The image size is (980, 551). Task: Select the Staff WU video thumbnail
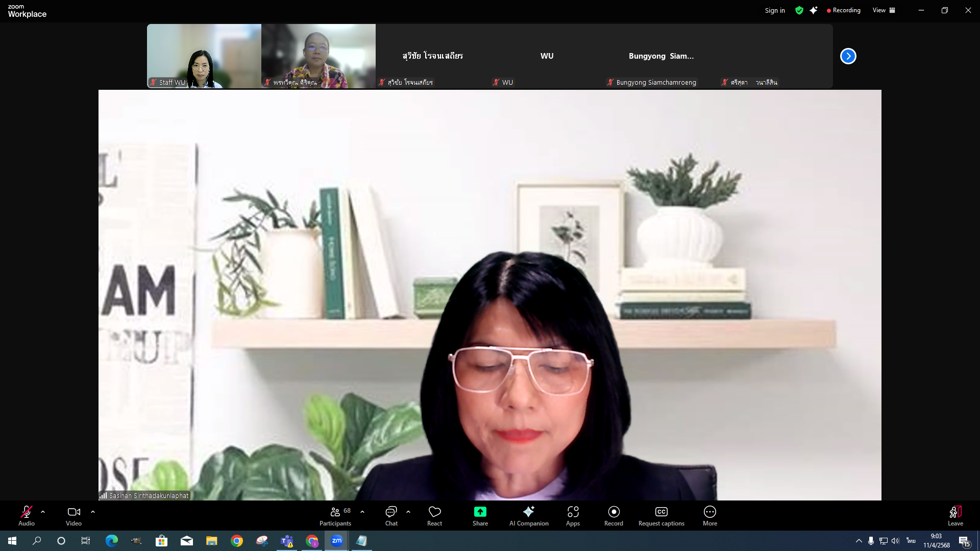pos(204,56)
